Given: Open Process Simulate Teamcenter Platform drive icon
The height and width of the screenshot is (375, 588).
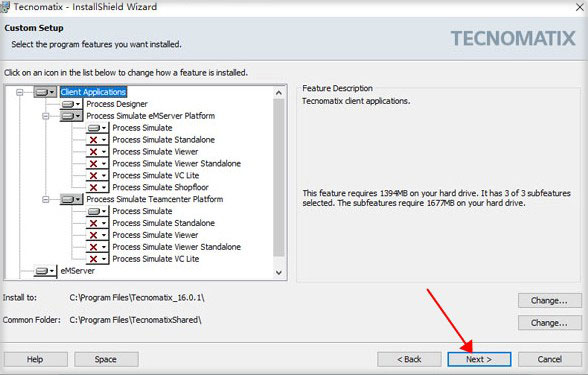Looking at the screenshot, I should tap(71, 199).
